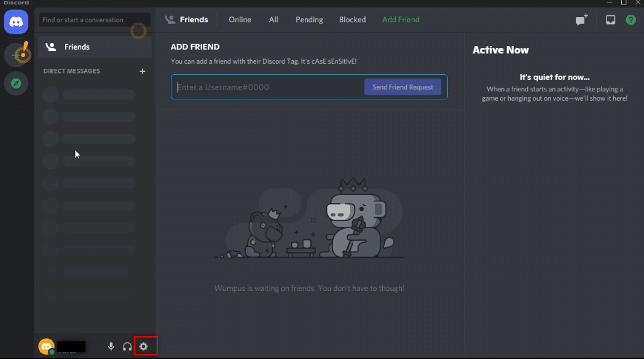
Task: Mute the microphone
Action: click(x=111, y=346)
